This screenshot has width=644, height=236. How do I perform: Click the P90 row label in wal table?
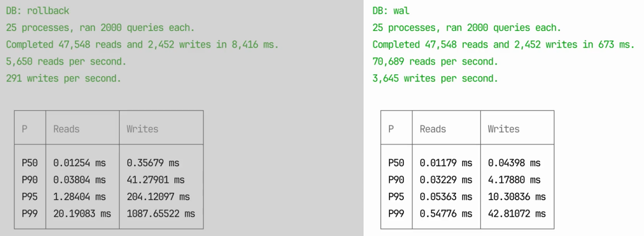click(x=396, y=180)
